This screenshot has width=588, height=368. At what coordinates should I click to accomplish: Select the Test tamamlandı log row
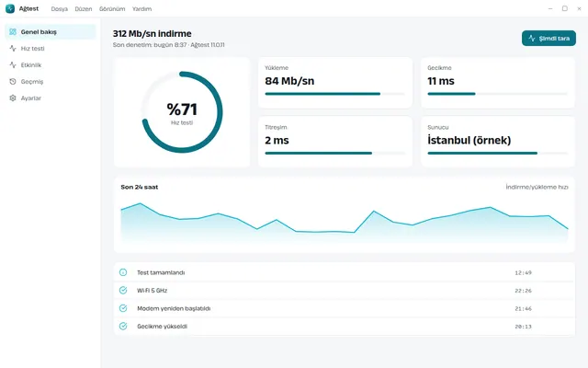[x=345, y=272]
